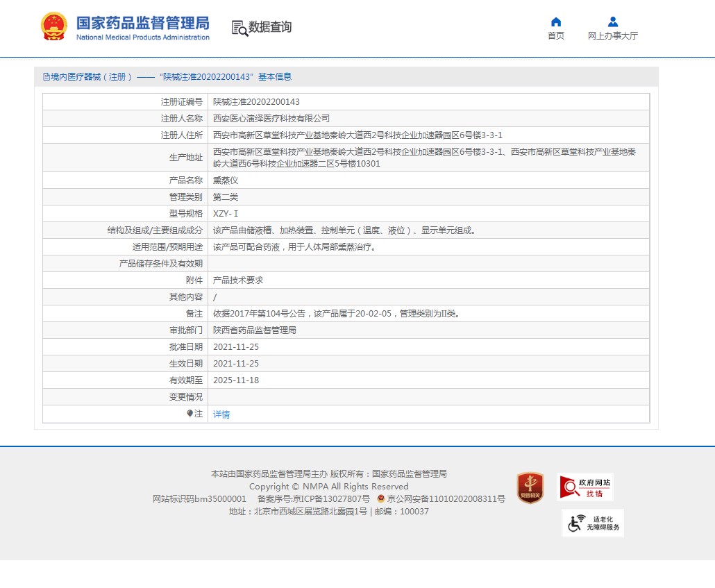Viewport: 715px width, 588px height.
Task: Click the document icon before 境内医疗器械
Action: pyautogui.click(x=46, y=76)
